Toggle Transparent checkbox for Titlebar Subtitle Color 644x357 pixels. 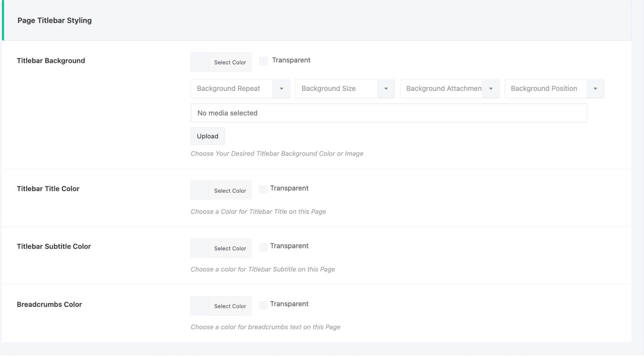tap(263, 247)
